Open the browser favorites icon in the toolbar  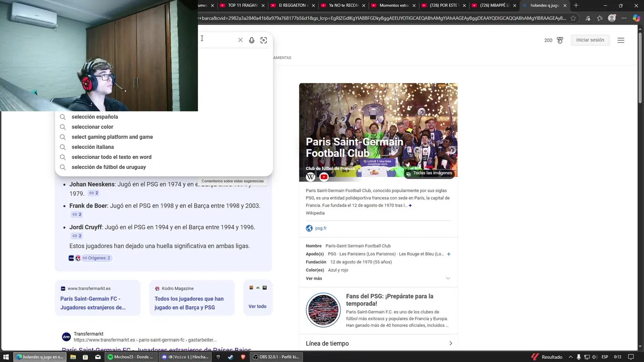pyautogui.click(x=600, y=18)
